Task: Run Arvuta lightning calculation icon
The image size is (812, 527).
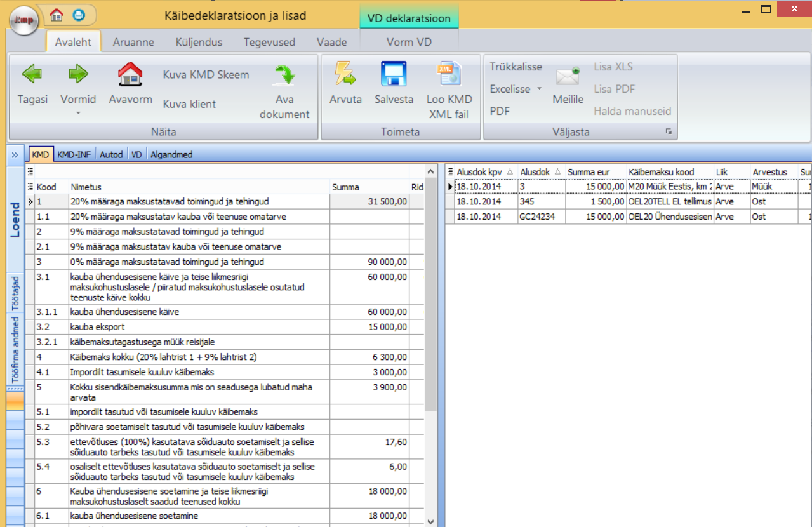Action: [x=345, y=75]
